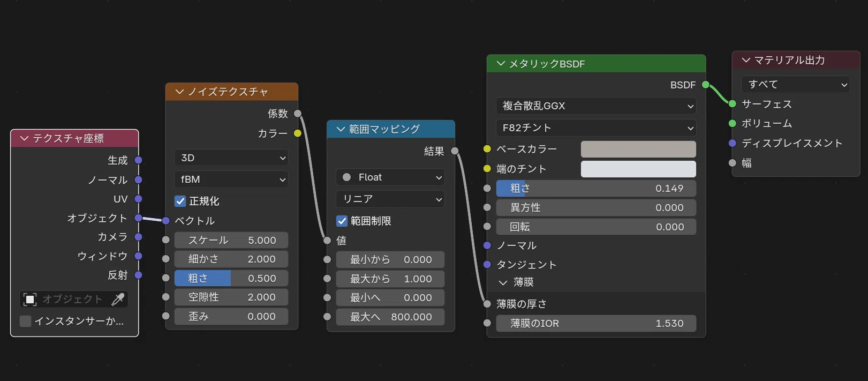This screenshot has height=381, width=868.
Task: Click the BSDF output socket
Action: [706, 85]
